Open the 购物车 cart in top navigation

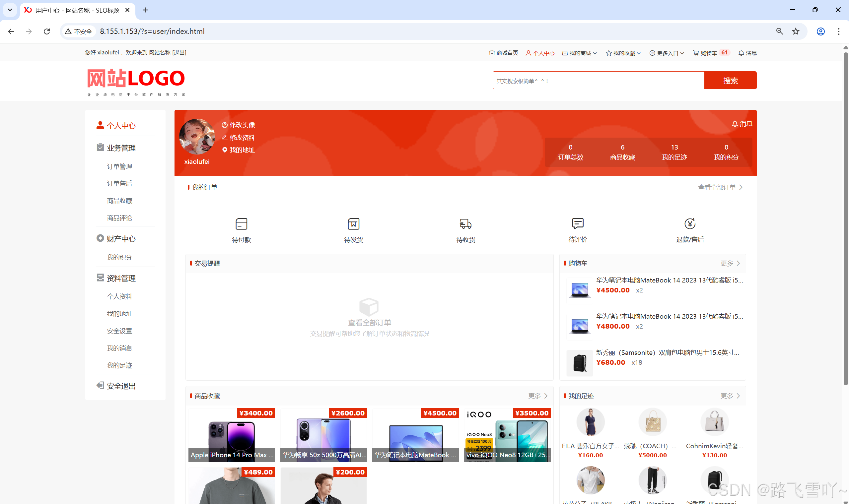pyautogui.click(x=709, y=53)
